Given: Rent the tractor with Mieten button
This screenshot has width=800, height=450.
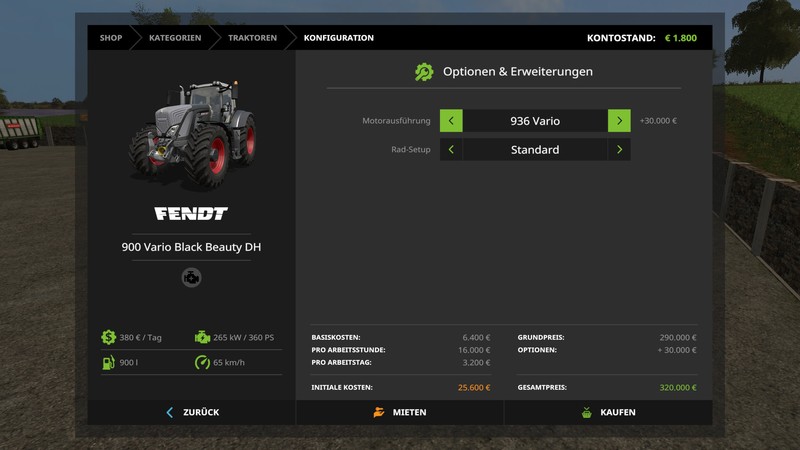Looking at the screenshot, I should (400, 412).
